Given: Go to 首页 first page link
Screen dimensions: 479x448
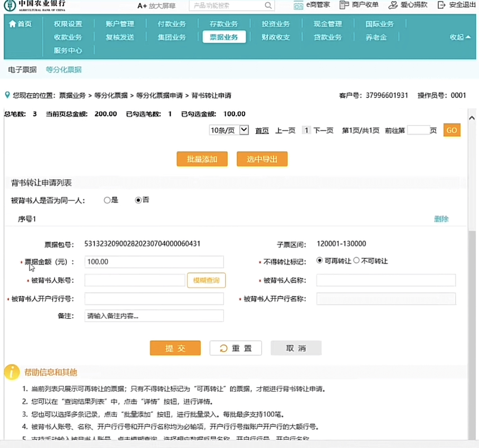Looking at the screenshot, I should click(x=262, y=131).
